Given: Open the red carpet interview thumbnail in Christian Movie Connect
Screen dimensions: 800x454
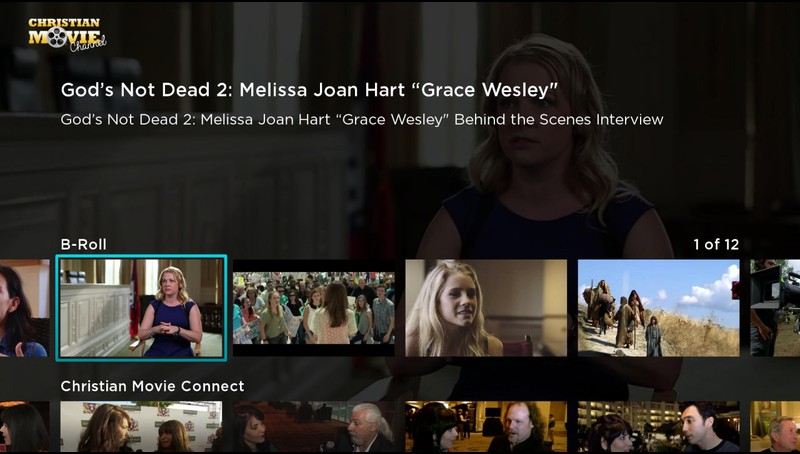Looking at the screenshot, I should [x=141, y=426].
